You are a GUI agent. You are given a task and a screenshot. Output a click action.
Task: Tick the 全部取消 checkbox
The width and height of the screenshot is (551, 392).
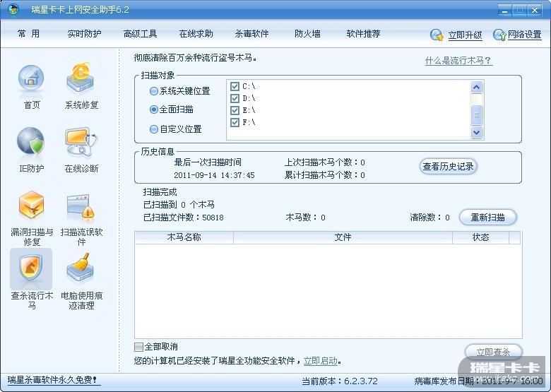coord(138,347)
